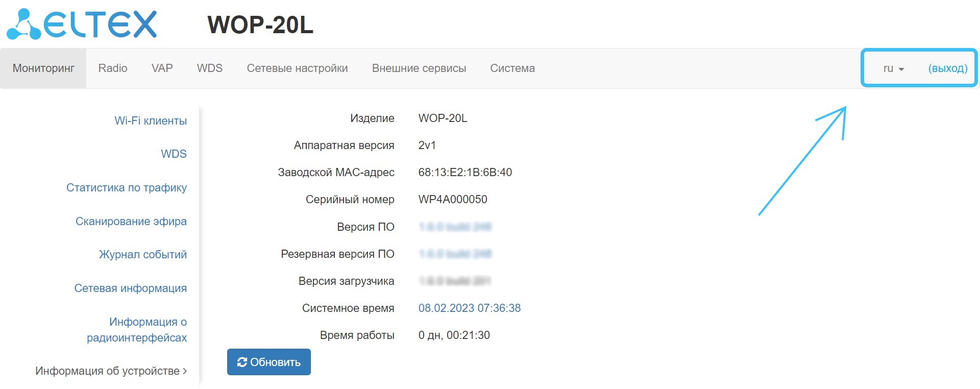Image resolution: width=980 pixels, height=389 pixels.
Task: Click serial number WP4A000050
Action: (x=453, y=200)
